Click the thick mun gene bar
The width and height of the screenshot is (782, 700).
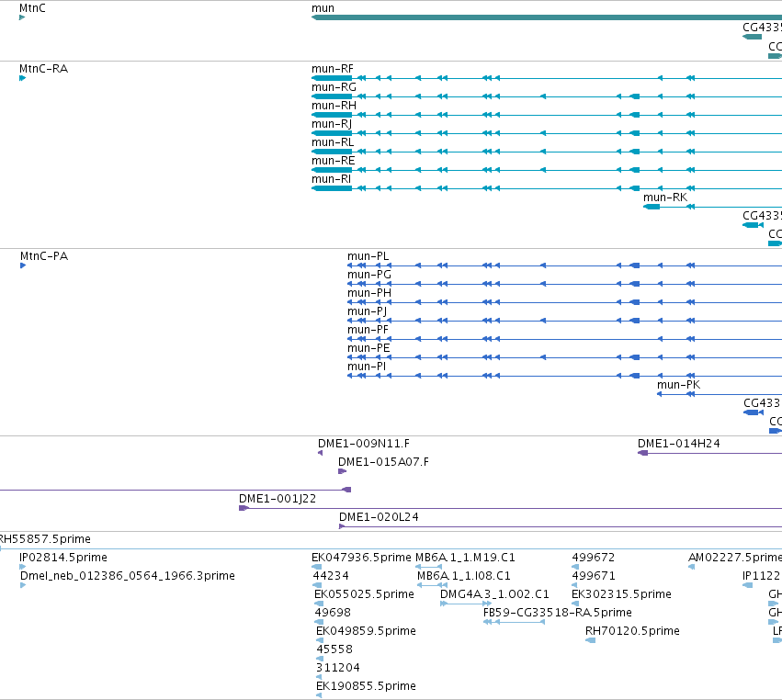pos(547,17)
